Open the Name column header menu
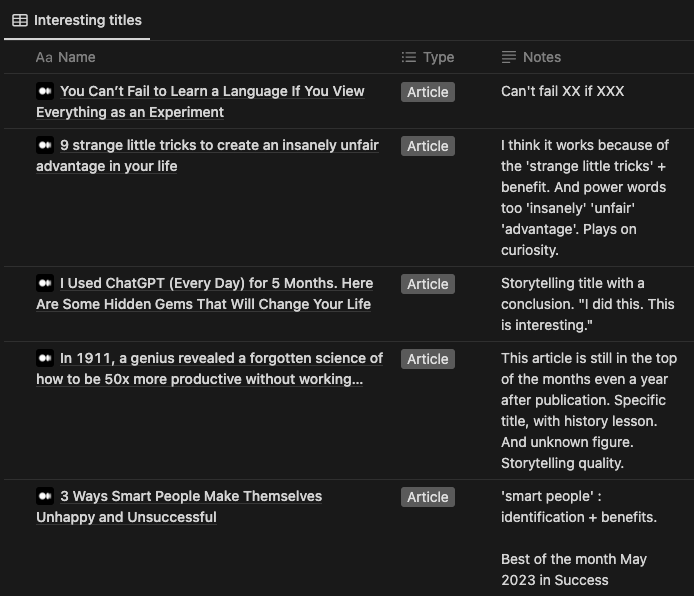This screenshot has height=596, width=694. coord(76,57)
